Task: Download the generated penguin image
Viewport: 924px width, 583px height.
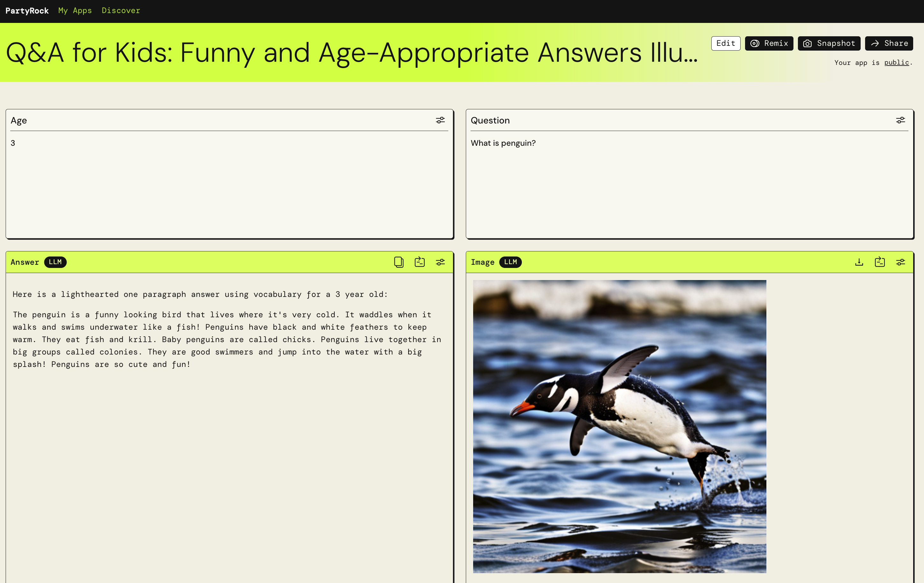Action: pos(859,262)
